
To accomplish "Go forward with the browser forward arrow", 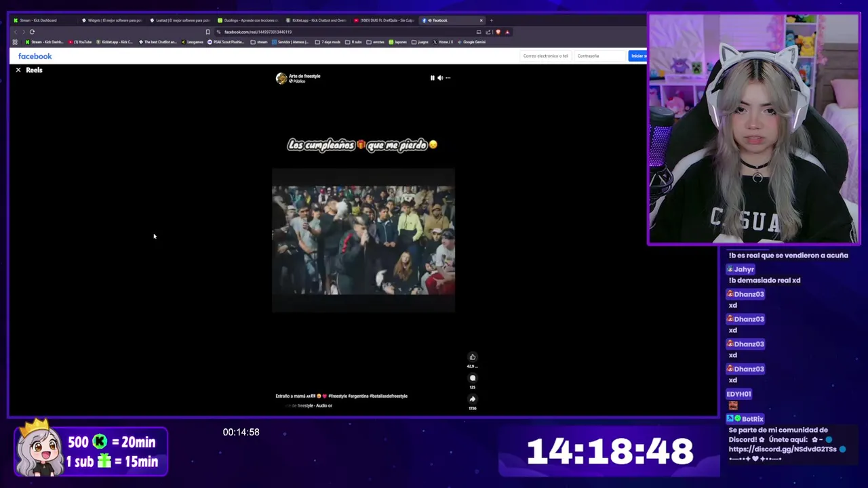I will [x=23, y=32].
